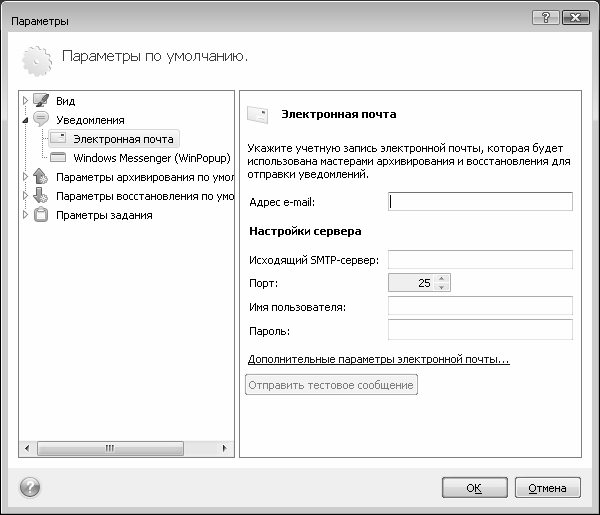Click the Праметры задания clipboard icon
This screenshot has height=515, width=600.
pos(41,215)
